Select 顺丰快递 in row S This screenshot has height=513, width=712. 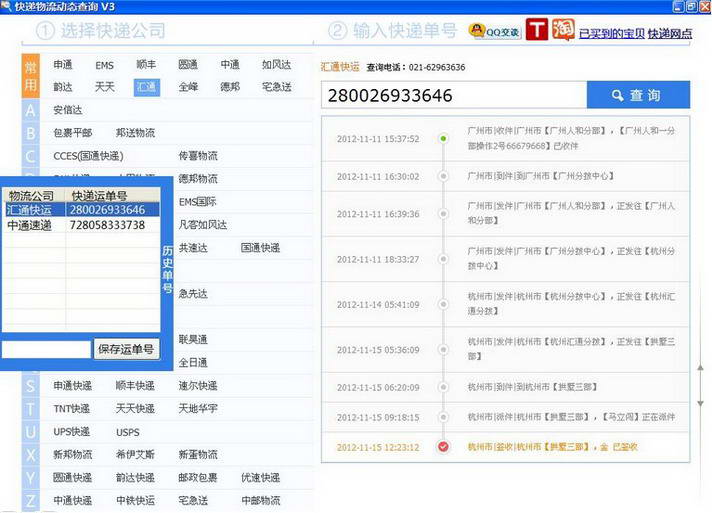135,386
